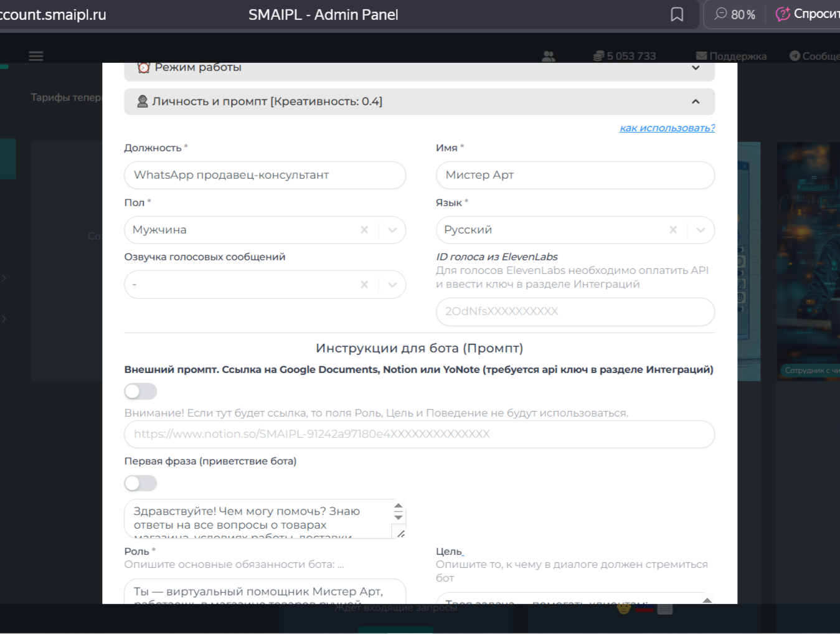Enable the Внешний промпт toggle
The image size is (840, 634).
[x=141, y=391]
